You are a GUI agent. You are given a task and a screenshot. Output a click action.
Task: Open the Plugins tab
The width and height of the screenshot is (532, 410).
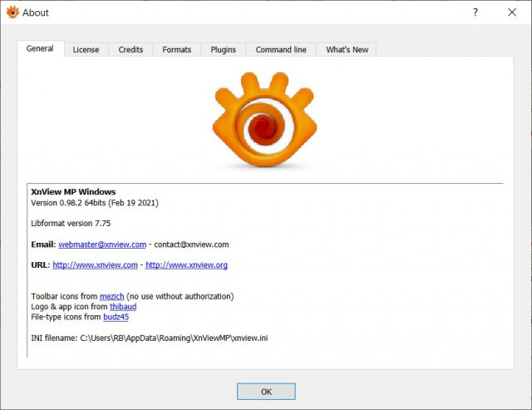tap(223, 50)
